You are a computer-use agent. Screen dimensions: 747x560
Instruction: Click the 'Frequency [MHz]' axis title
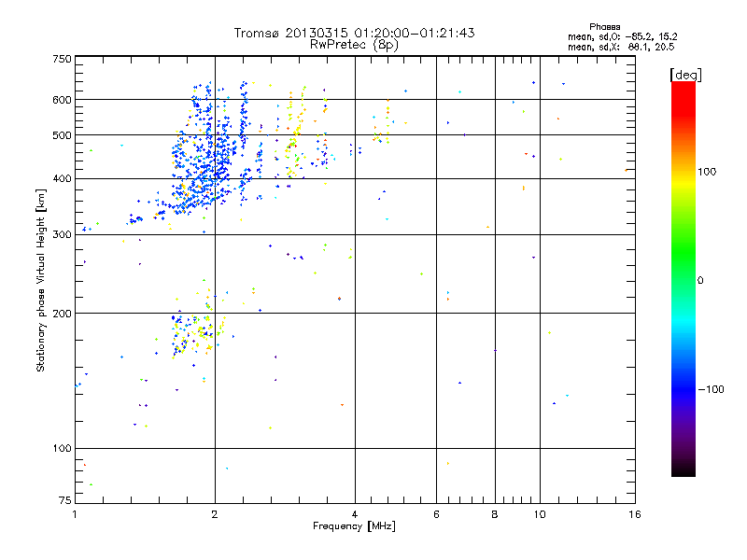[x=354, y=526]
